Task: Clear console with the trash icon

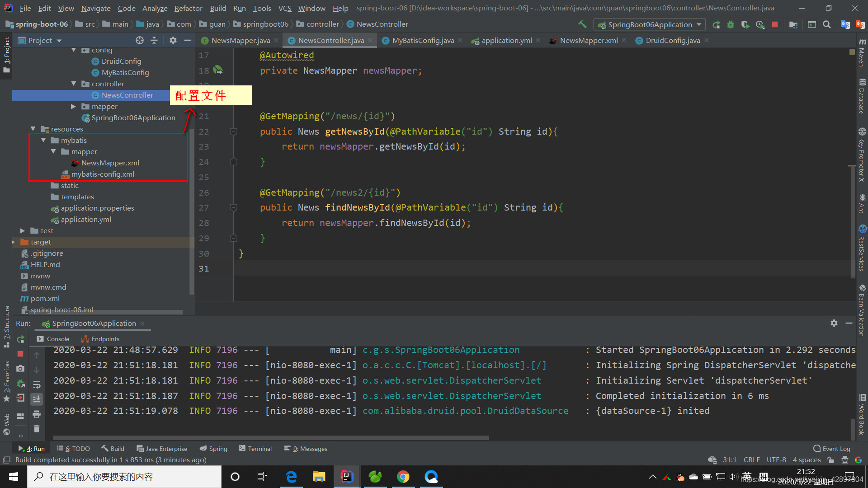Action: point(37,428)
